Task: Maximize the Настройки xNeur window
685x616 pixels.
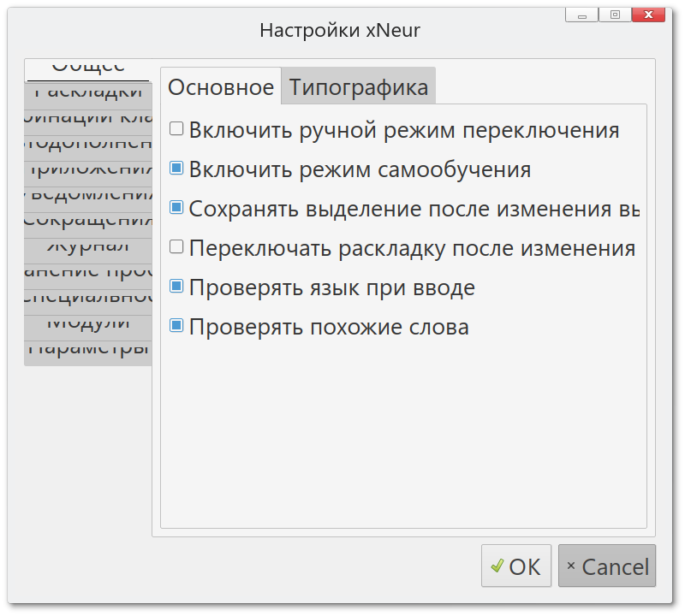Action: (x=615, y=15)
